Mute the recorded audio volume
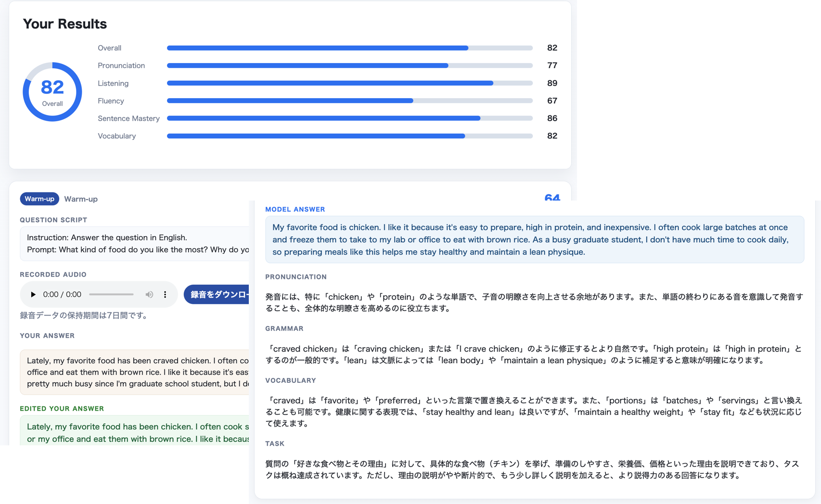 149,294
